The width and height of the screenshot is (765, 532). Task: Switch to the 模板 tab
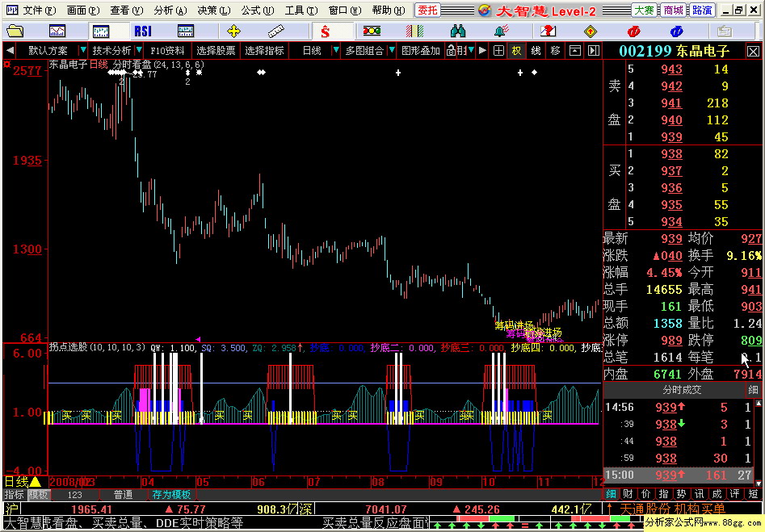38,494
